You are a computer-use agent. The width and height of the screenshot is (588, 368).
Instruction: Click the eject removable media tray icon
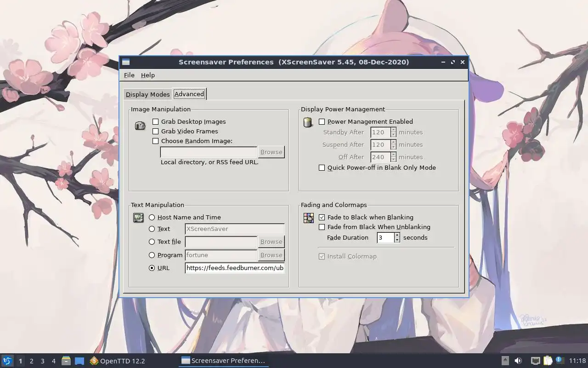tap(505, 361)
